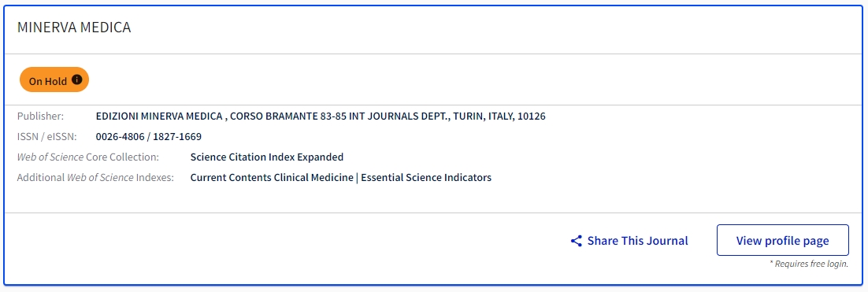Click the Web of Science Core Collection label
Screen dimensions: 868x292
(x=88, y=157)
